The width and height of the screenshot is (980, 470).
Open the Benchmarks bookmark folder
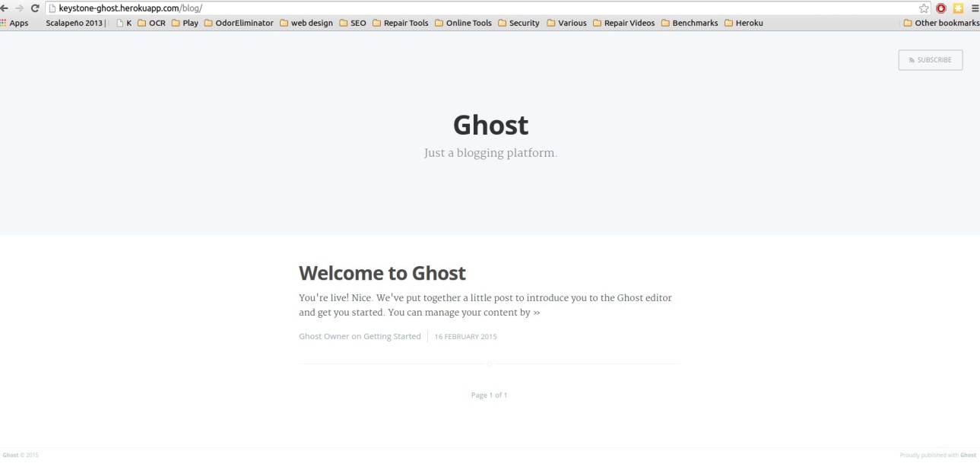690,23
